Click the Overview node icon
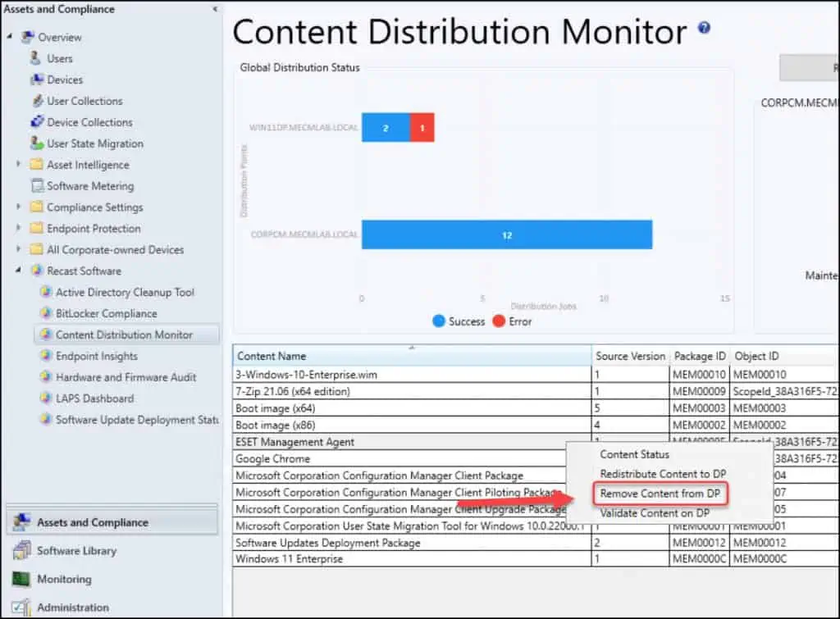This screenshot has height=619, width=840. point(28,37)
